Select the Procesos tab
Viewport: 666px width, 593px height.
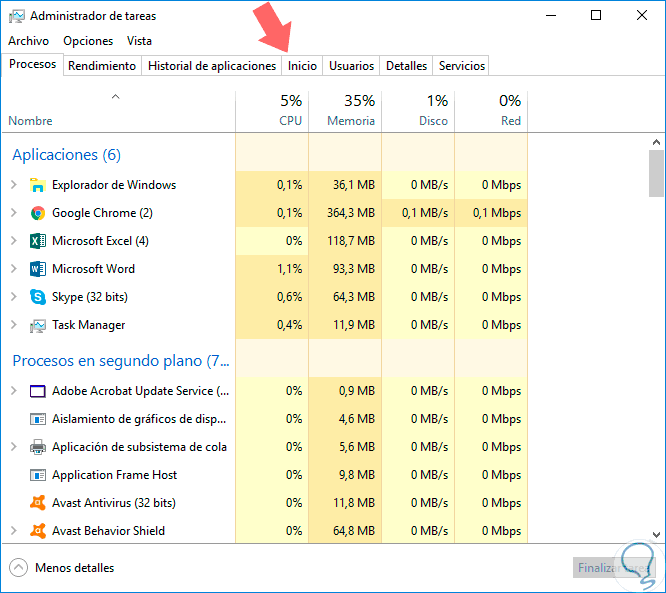[x=33, y=64]
